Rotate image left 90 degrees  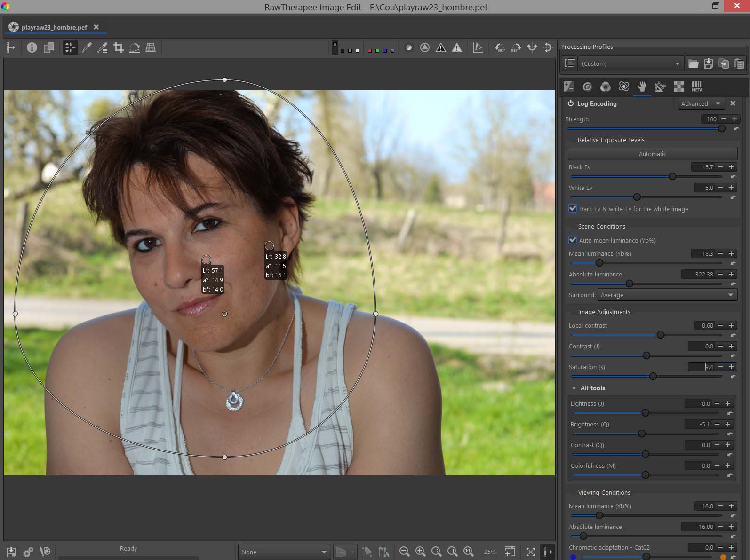[x=500, y=47]
